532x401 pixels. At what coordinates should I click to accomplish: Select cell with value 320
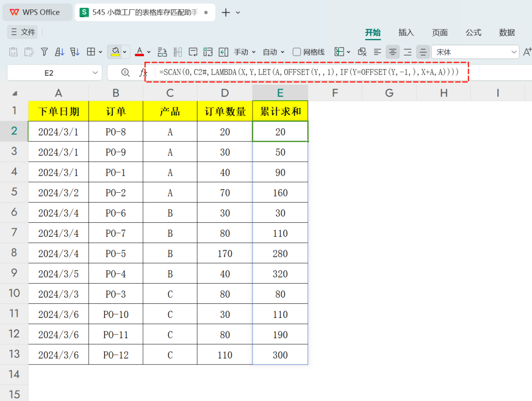[x=280, y=273]
